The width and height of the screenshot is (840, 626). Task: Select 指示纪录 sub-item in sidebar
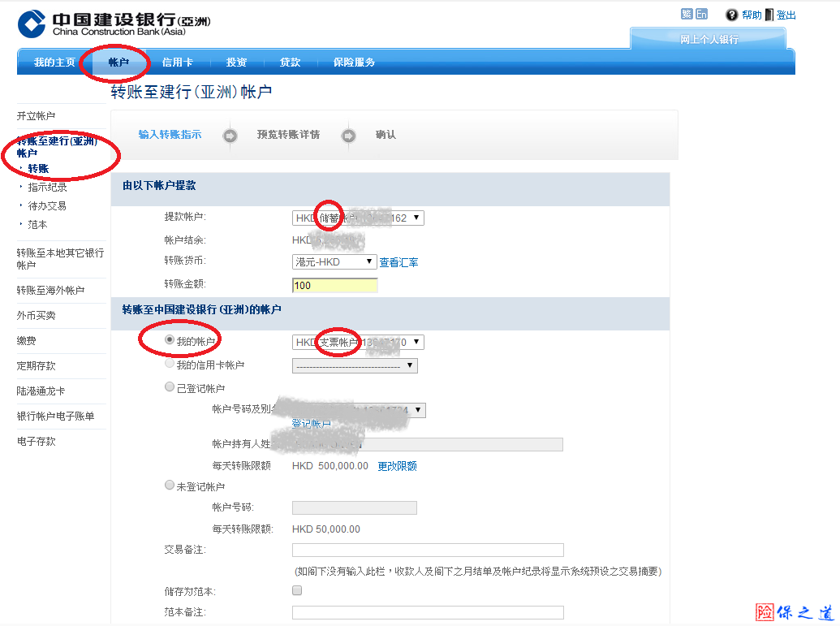pyautogui.click(x=48, y=187)
